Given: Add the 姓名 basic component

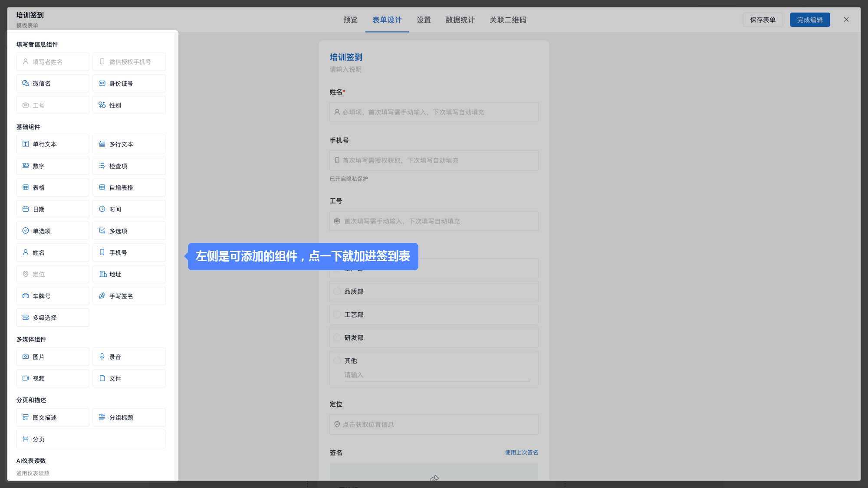Looking at the screenshot, I should (x=53, y=252).
